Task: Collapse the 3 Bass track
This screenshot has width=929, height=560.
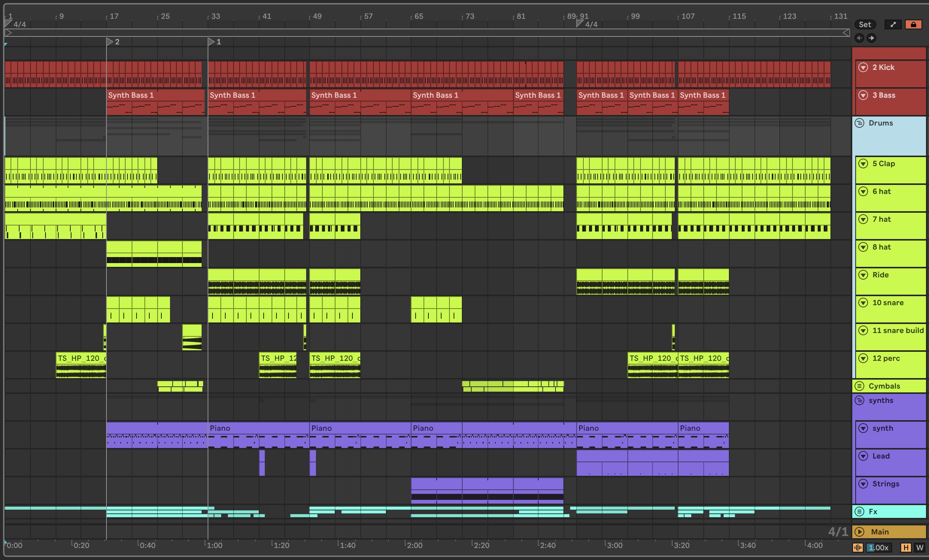Action: (863, 95)
